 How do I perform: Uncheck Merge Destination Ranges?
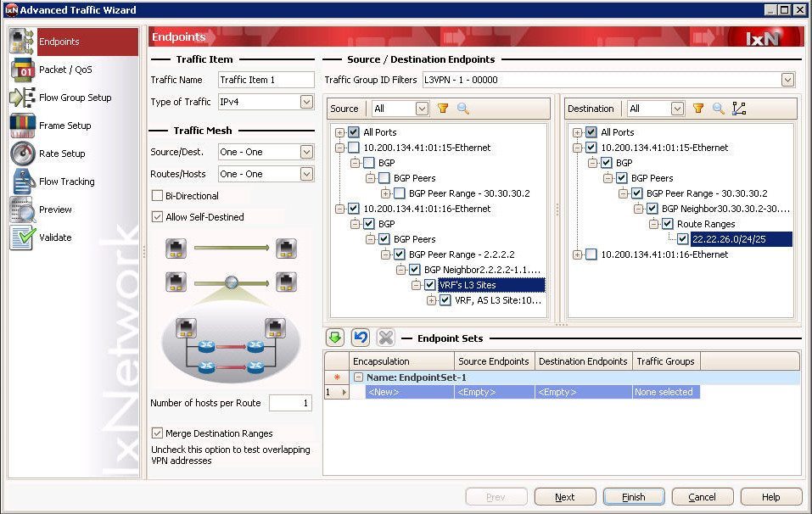coord(157,433)
